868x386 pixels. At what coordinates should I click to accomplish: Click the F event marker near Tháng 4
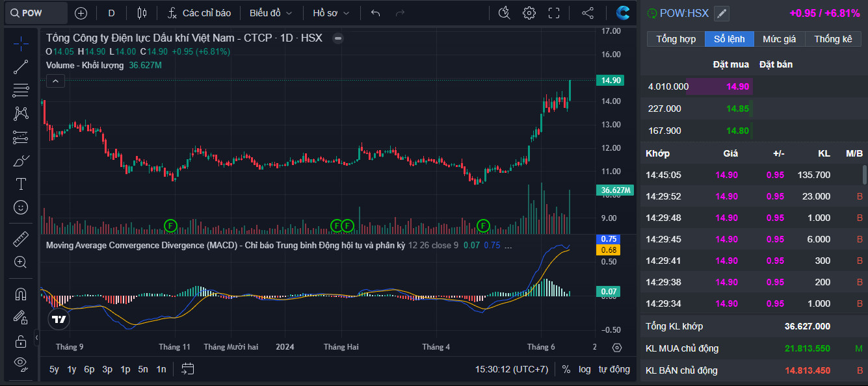pos(483,225)
